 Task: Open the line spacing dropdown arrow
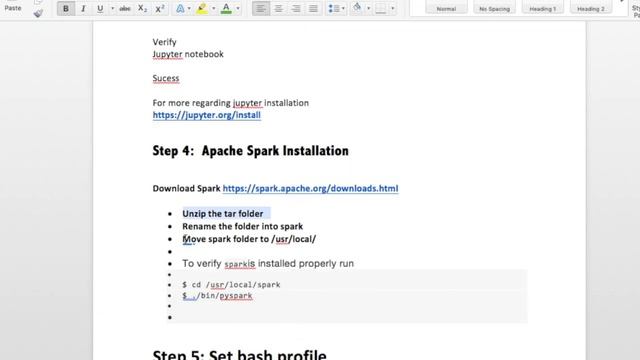tap(343, 9)
